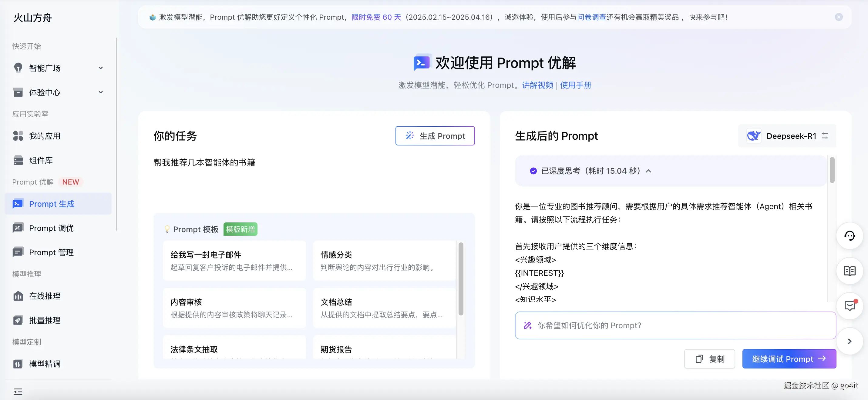Viewport: 868px width, 400px height.
Task: Expand the 智能广场 menu chevron
Action: [100, 68]
